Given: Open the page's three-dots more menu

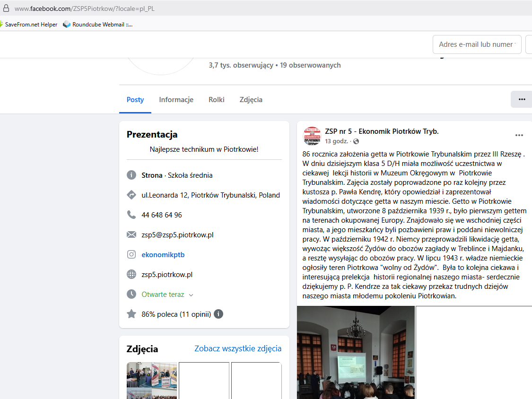Looking at the screenshot, I should point(522,99).
